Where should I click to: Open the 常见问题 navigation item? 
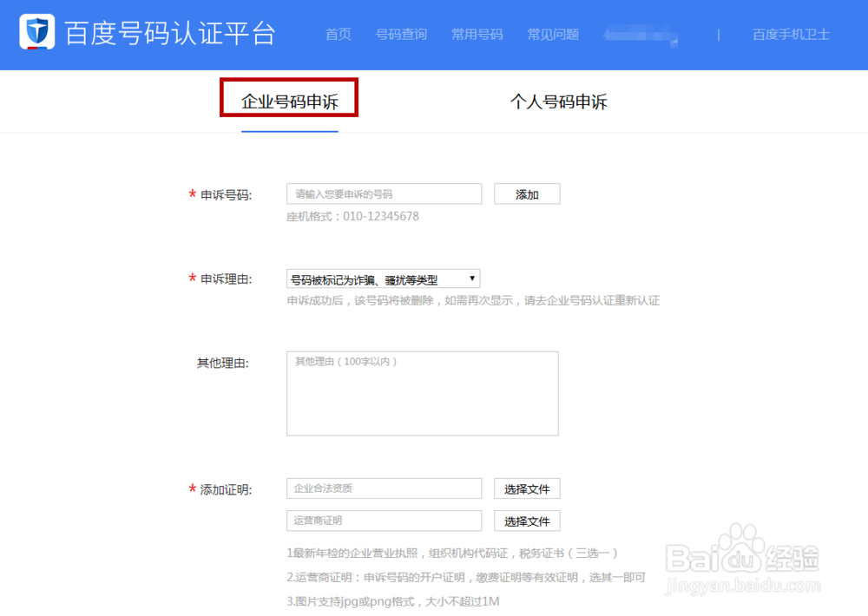pos(552,35)
